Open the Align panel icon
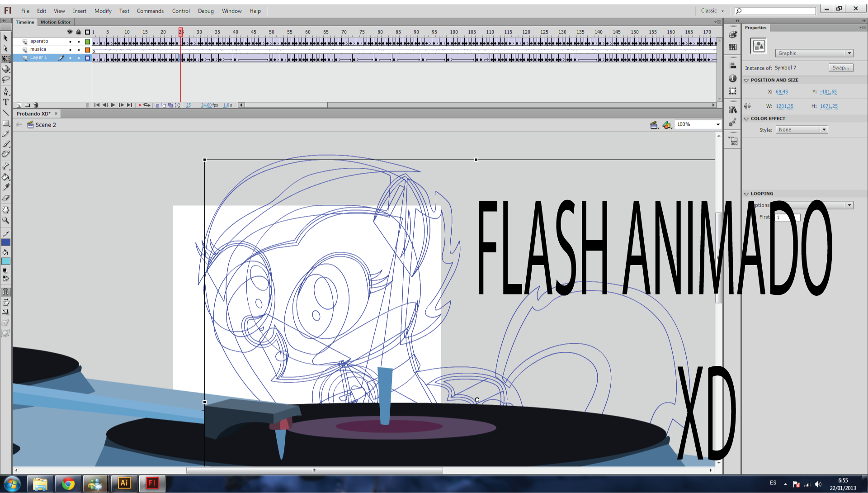The width and height of the screenshot is (868, 493). pos(733,66)
